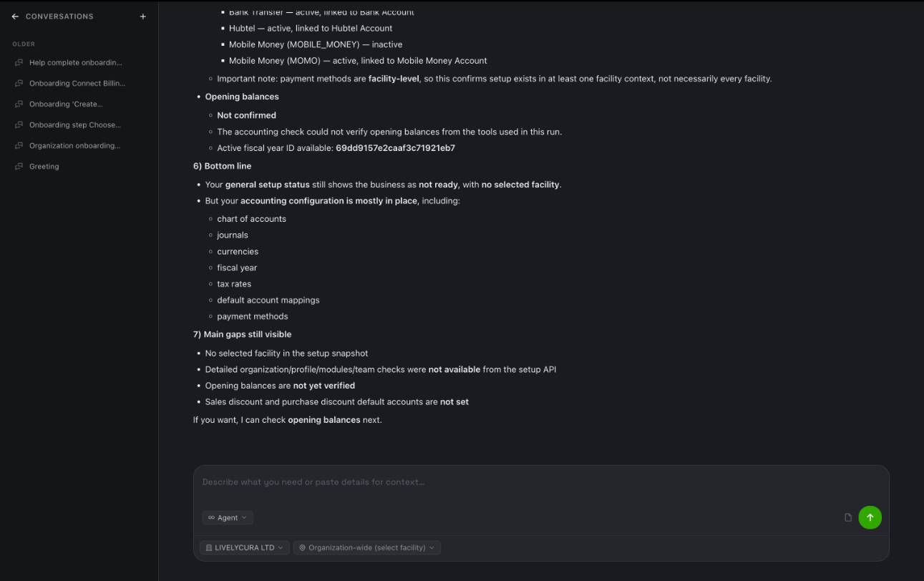
Task: Go back using the arrow beside Conversations
Action: 15,16
